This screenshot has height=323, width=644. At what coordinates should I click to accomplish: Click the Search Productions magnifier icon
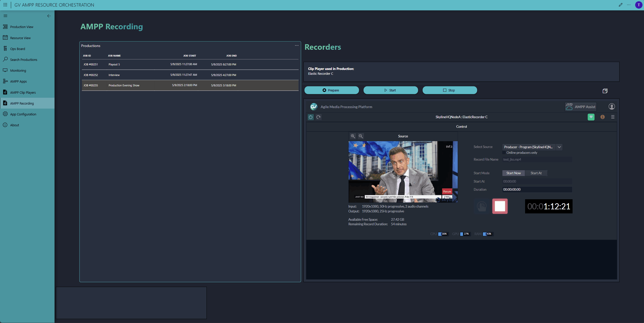click(x=5, y=59)
